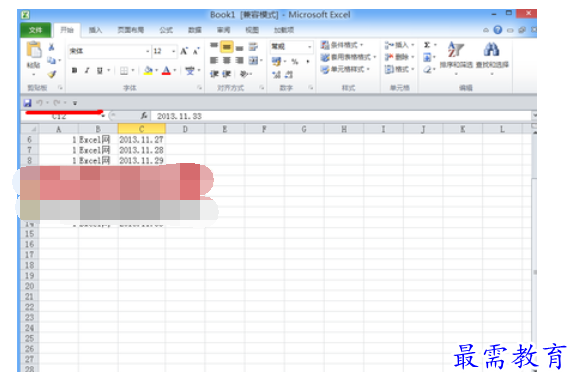This screenshot has height=388, width=575.
Task: Click the AutoSum sigma icon
Action: [427, 45]
